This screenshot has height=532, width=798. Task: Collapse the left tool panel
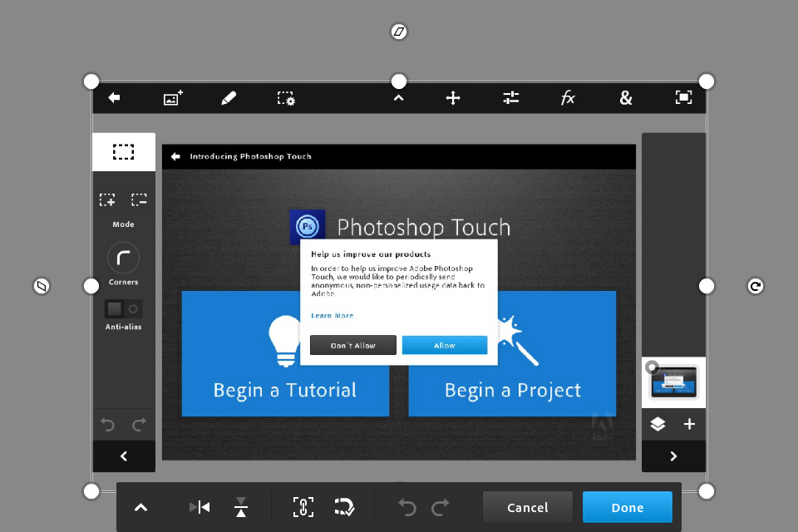pos(124,456)
